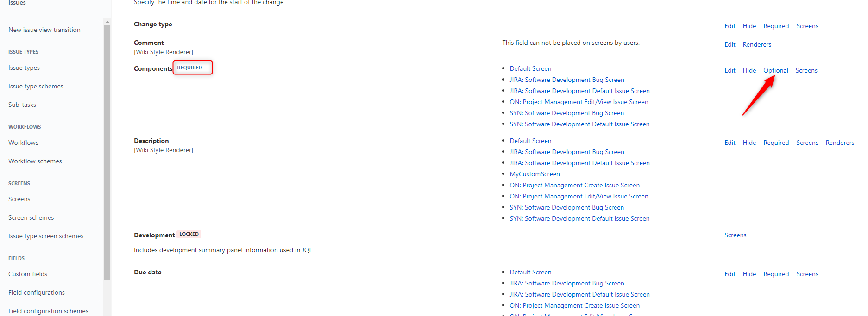
Task: Open MyCustomScreen link under Description
Action: pyautogui.click(x=535, y=174)
